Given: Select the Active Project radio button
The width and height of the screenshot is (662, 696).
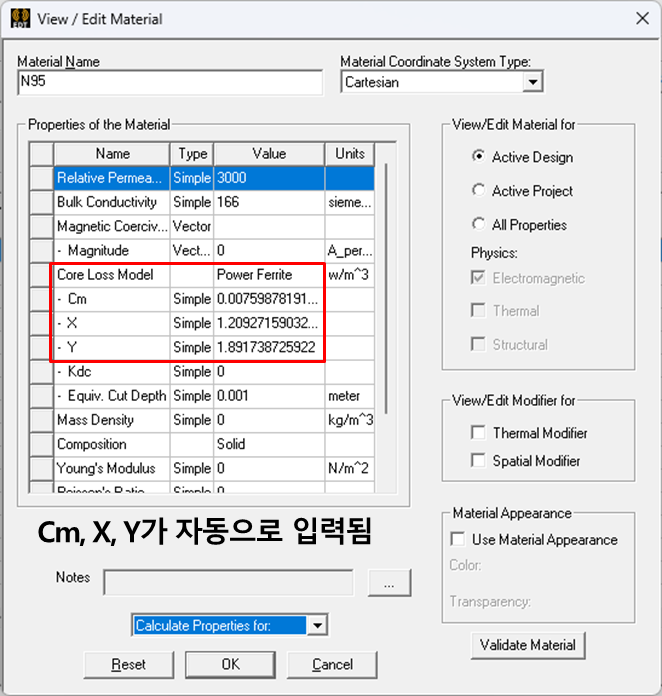Looking at the screenshot, I should (479, 191).
